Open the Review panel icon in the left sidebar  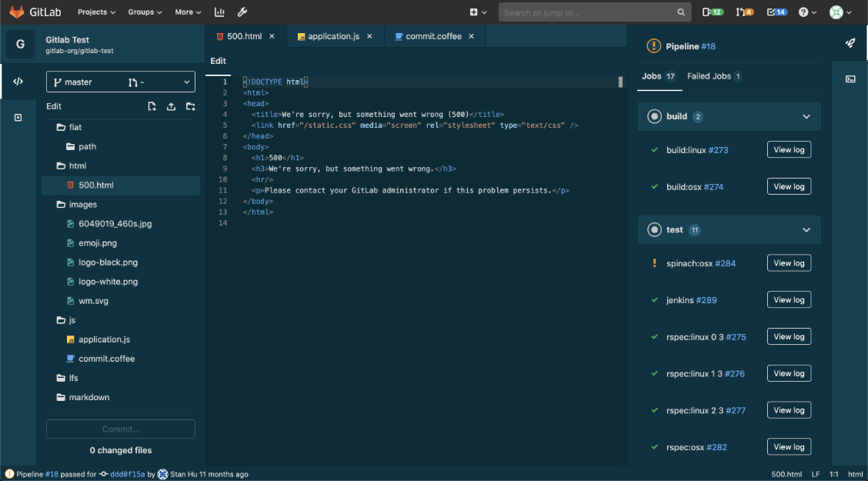coord(17,116)
